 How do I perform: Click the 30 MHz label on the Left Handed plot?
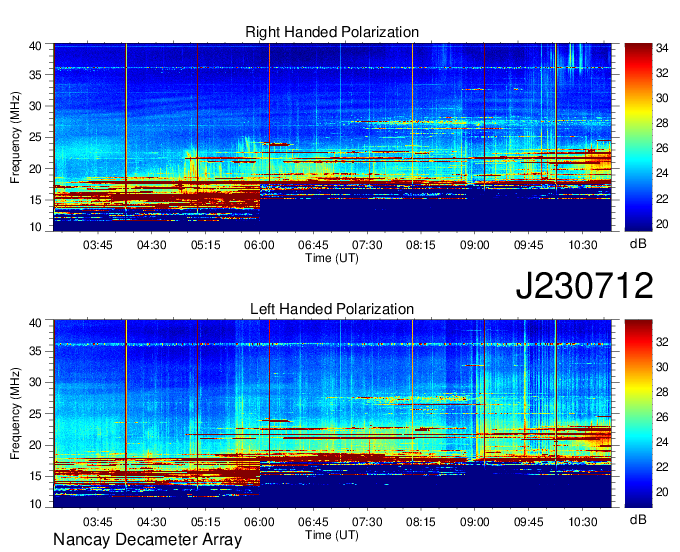[36, 382]
